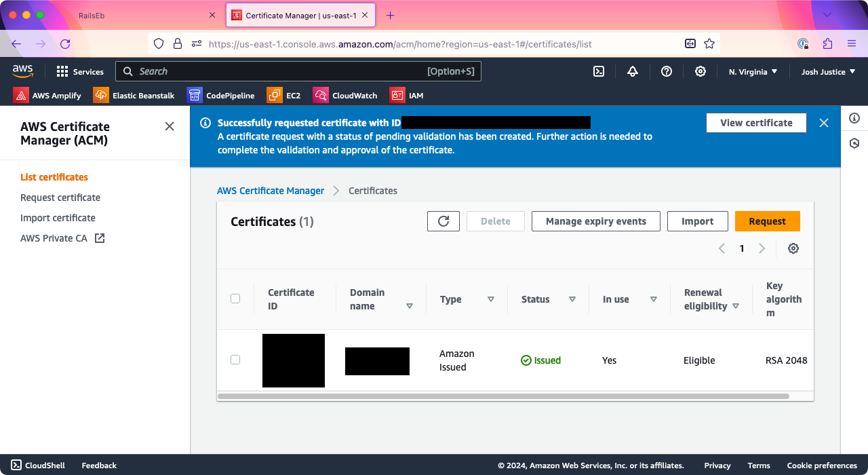Close the RailsEb tab
The image size is (868, 475).
click(212, 15)
